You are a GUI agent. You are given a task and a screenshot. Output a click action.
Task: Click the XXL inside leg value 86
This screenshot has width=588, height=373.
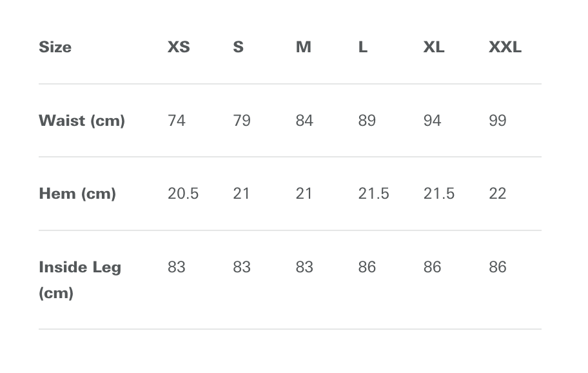point(498,267)
